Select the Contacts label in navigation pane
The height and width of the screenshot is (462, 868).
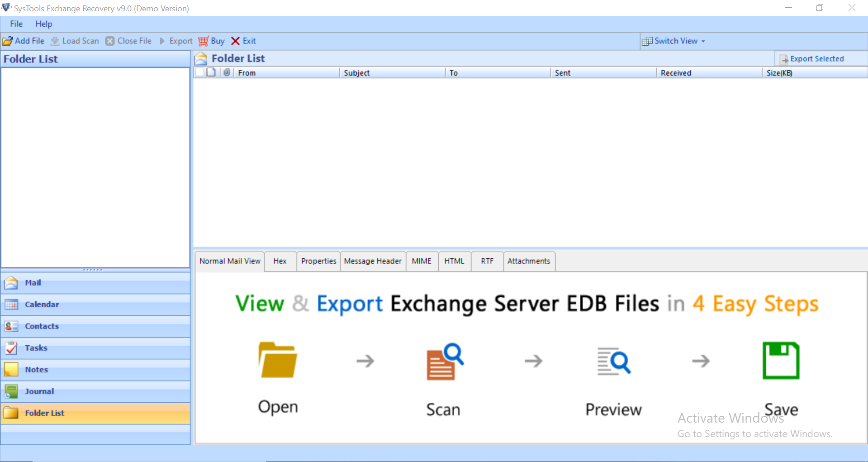pos(42,326)
